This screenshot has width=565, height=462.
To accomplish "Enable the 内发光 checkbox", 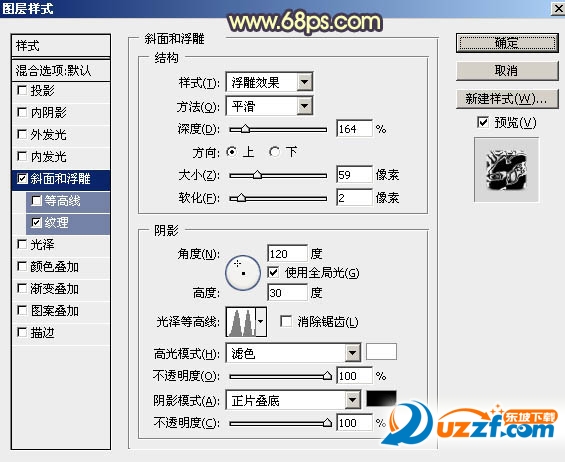I will (x=22, y=156).
